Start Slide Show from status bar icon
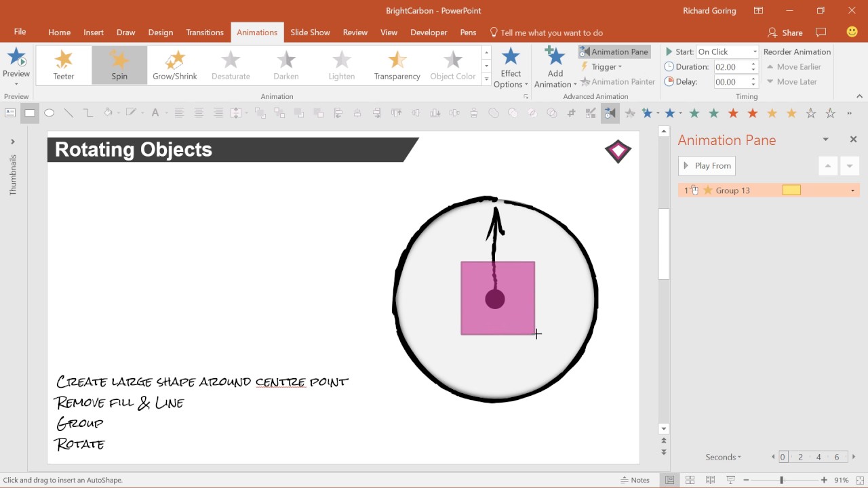The width and height of the screenshot is (868, 488). [x=731, y=480]
